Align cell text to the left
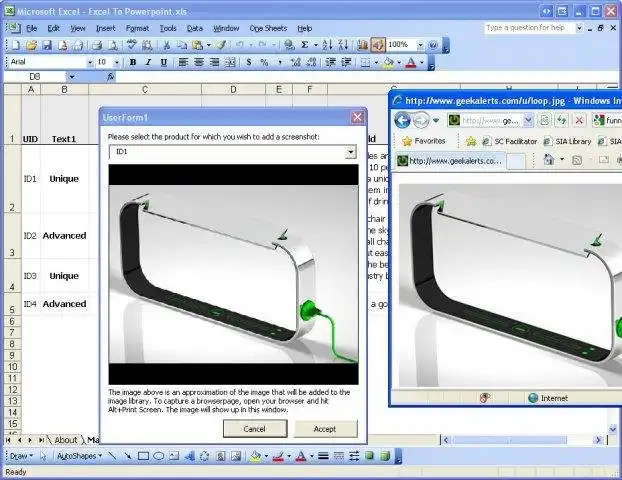The image size is (622, 480). pyautogui.click(x=183, y=62)
